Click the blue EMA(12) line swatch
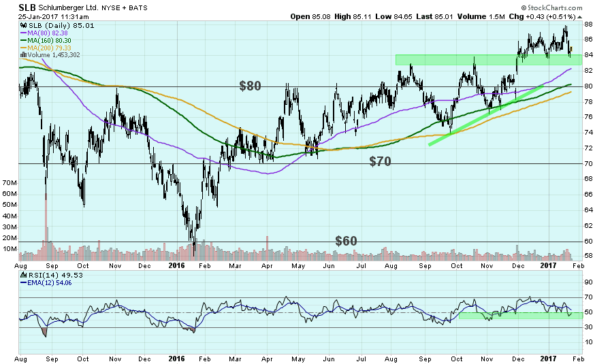The image size is (595, 364). 24,283
